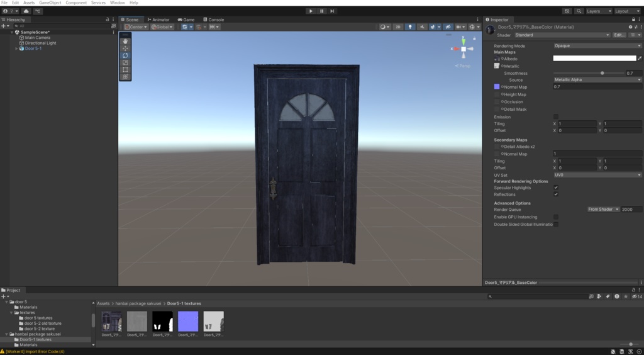Click the Albedo white color swatch
Image resolution: width=644 pixels, height=355 pixels.
coord(594,59)
